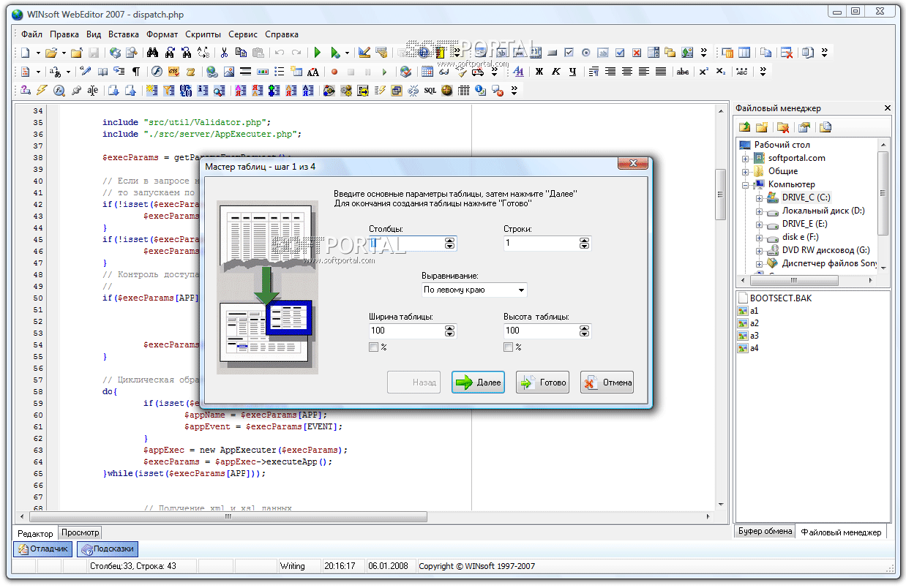
Task: Expand the softportal.com tree node
Action: tap(746, 158)
